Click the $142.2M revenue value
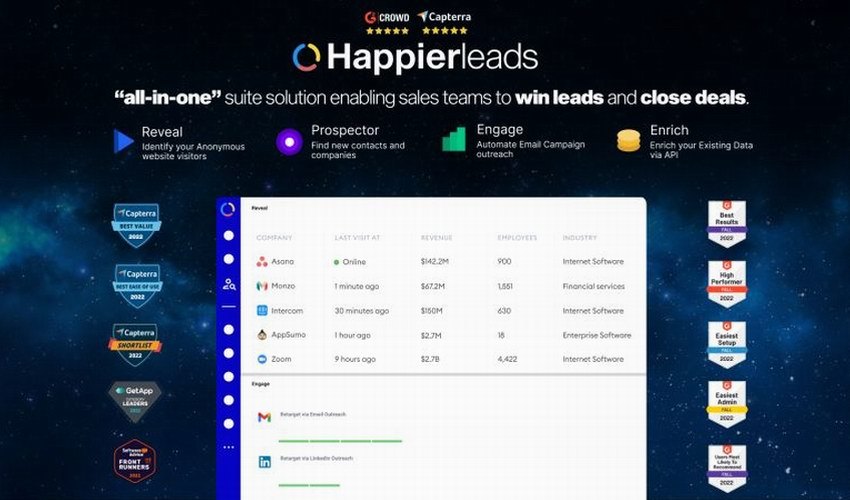The width and height of the screenshot is (850, 500). [435, 261]
